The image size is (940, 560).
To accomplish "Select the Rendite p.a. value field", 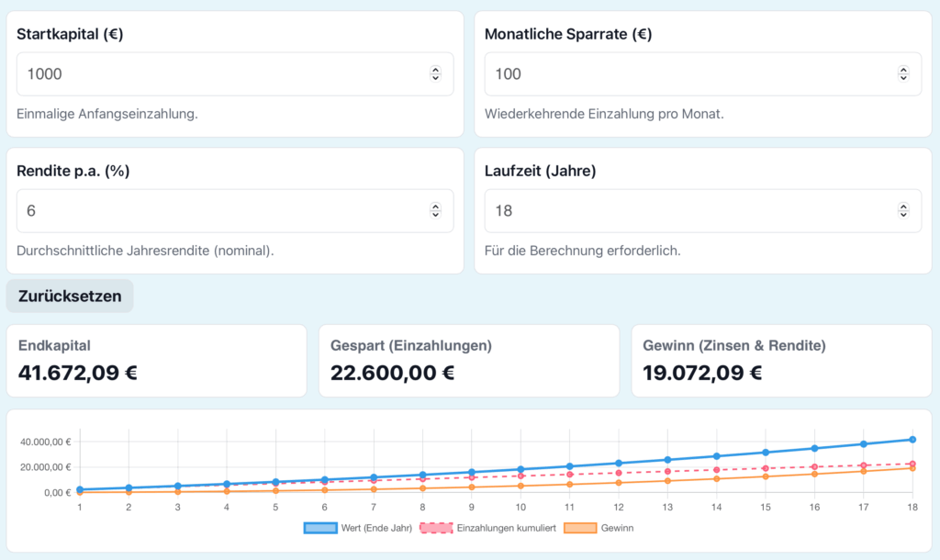I will tap(184, 210).
